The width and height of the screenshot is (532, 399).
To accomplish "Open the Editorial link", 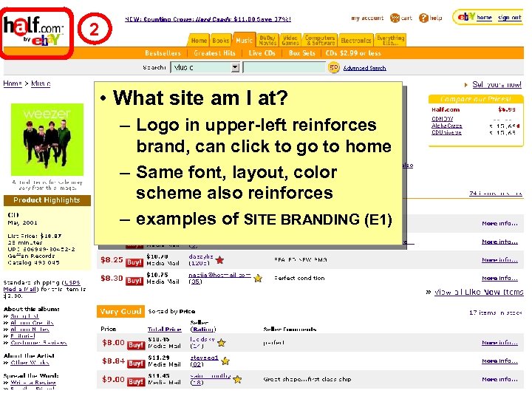I will 23,336.
